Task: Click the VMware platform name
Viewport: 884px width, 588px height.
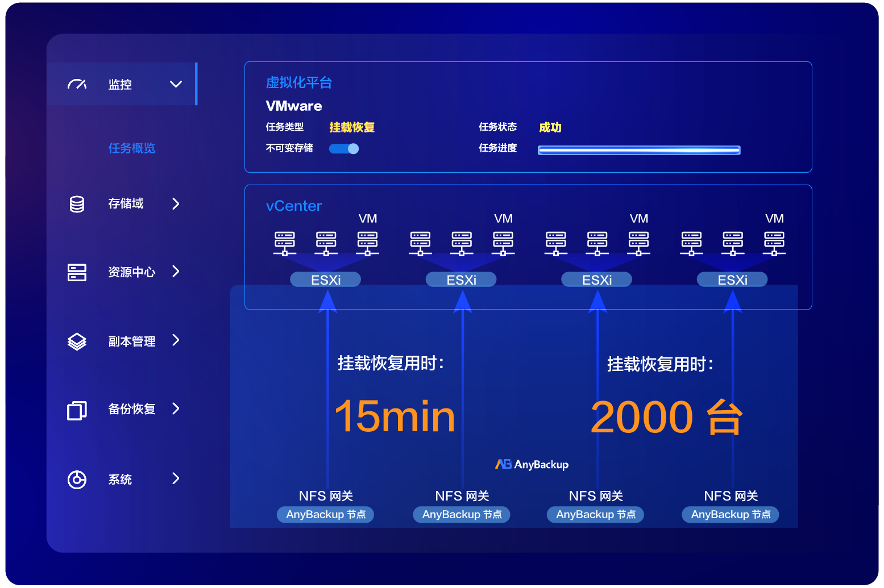Action: pyautogui.click(x=294, y=106)
